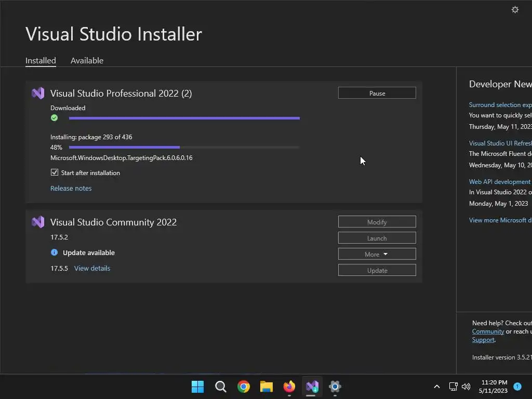The width and height of the screenshot is (532, 399).
Task: Click the Visual Studio Professional 2022 (2) title
Action: coord(121,94)
